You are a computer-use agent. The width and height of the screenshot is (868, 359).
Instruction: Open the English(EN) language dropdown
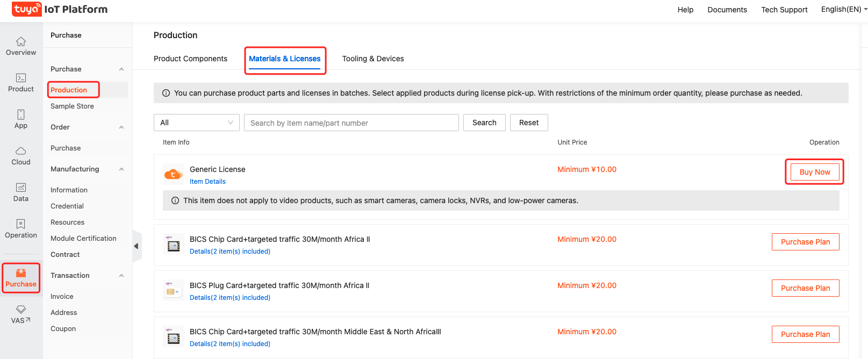click(843, 9)
